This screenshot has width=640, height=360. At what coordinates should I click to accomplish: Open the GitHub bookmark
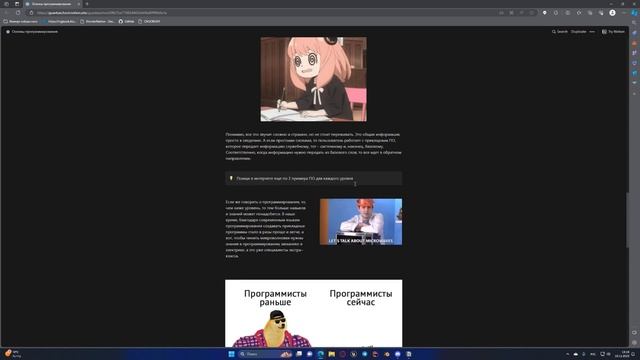(127, 21)
